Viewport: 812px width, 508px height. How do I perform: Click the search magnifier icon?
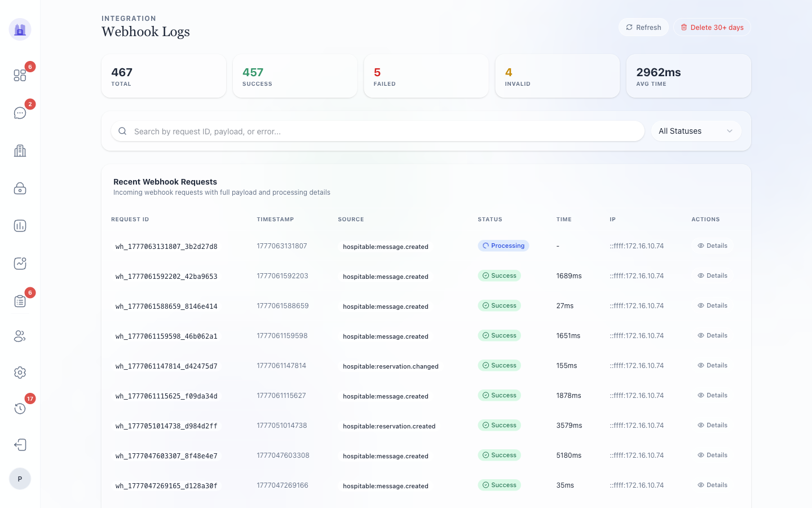[122, 131]
